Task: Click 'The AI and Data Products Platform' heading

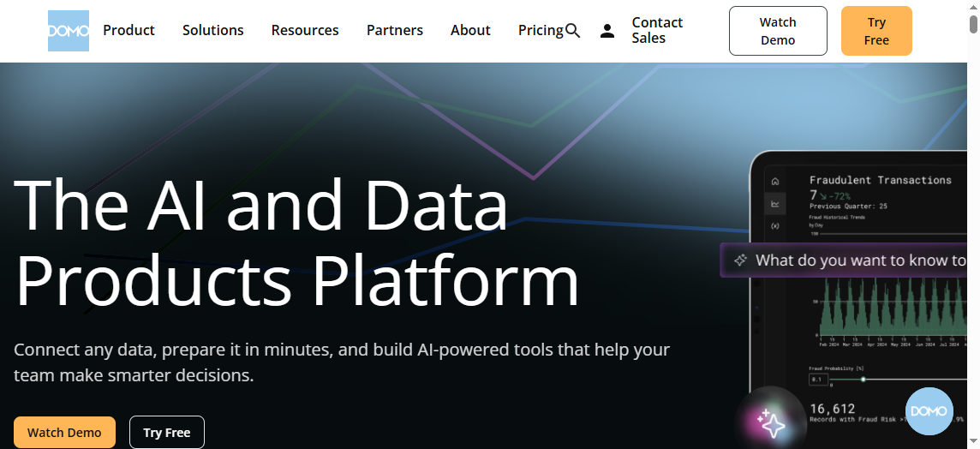Action: click(x=296, y=242)
